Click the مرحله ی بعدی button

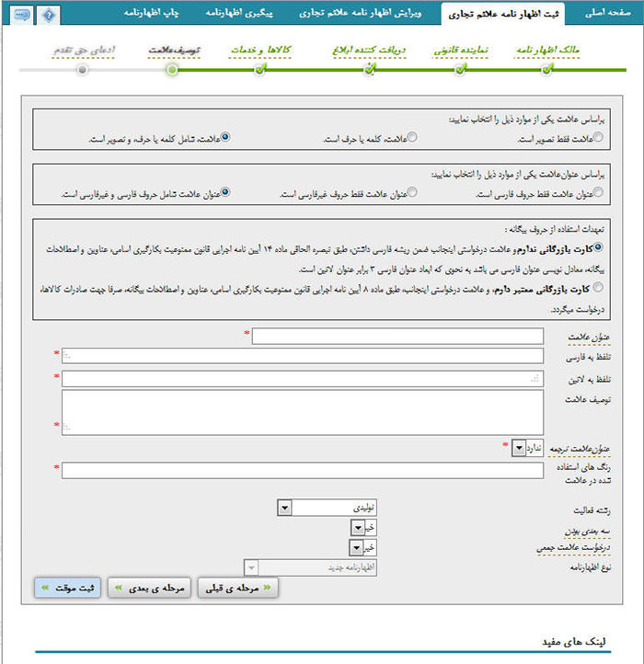click(150, 588)
